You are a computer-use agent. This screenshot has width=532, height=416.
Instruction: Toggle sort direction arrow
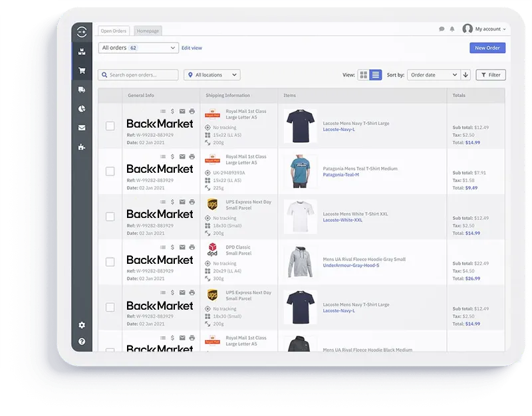466,75
